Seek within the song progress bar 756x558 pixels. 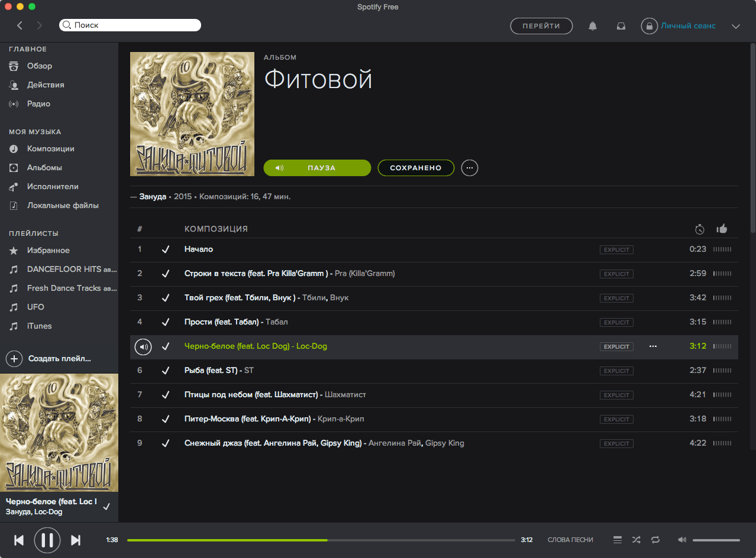click(x=321, y=540)
